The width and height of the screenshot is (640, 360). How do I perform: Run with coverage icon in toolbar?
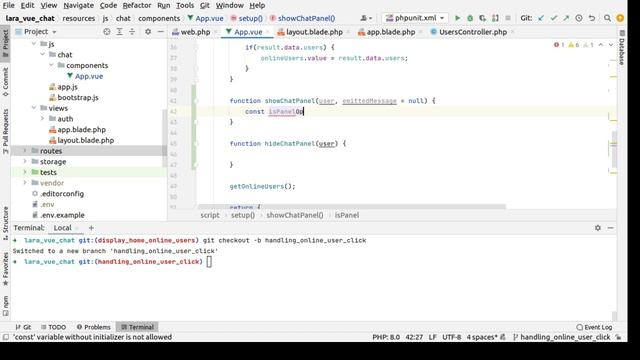(x=482, y=18)
